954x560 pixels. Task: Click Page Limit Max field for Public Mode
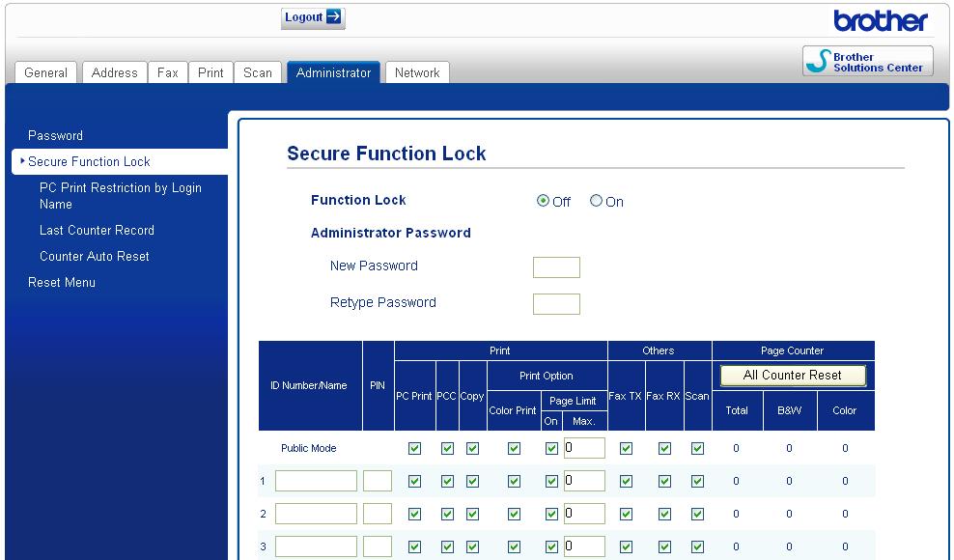[584, 448]
